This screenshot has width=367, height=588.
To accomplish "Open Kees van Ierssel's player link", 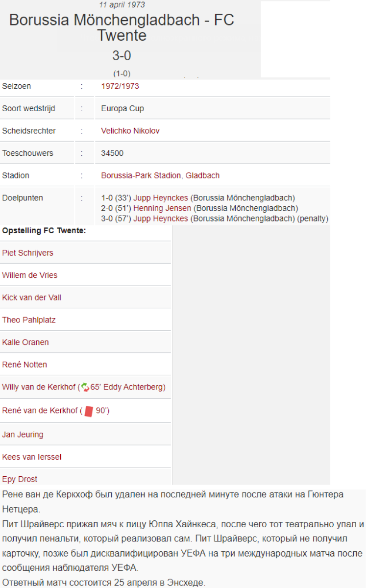I will point(31,457).
